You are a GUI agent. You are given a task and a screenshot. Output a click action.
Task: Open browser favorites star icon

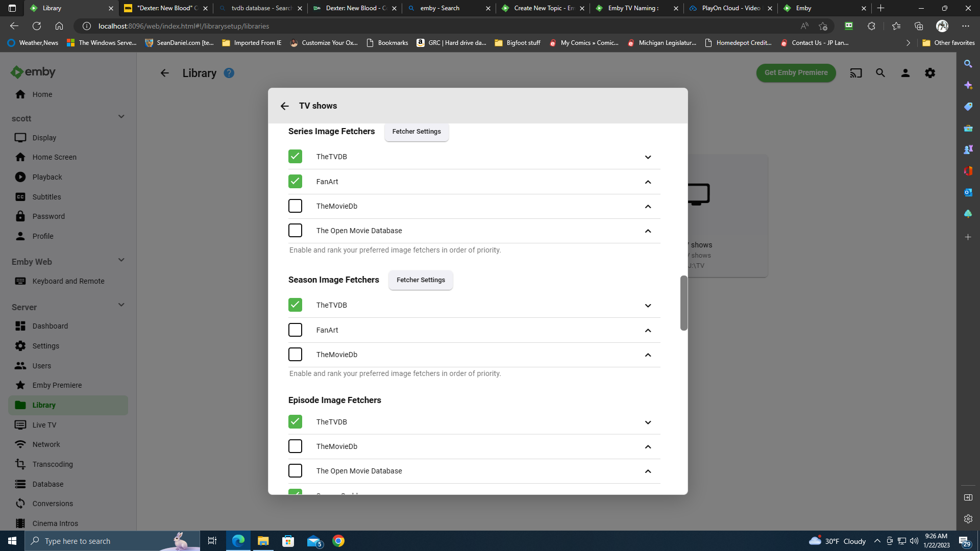[x=896, y=26]
